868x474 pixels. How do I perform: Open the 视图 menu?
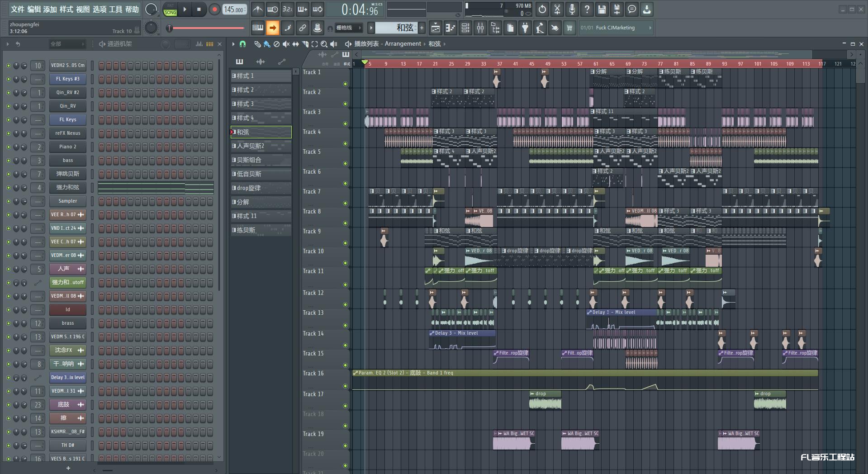pos(83,9)
